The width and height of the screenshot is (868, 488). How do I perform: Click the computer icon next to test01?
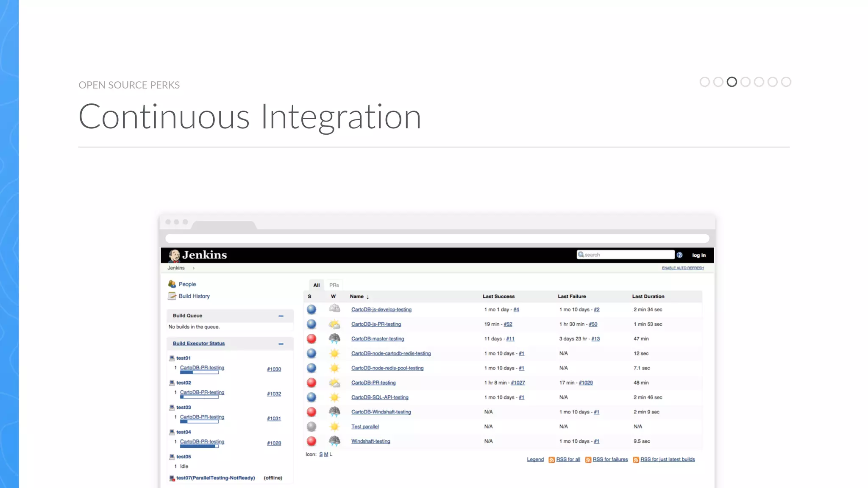172,358
